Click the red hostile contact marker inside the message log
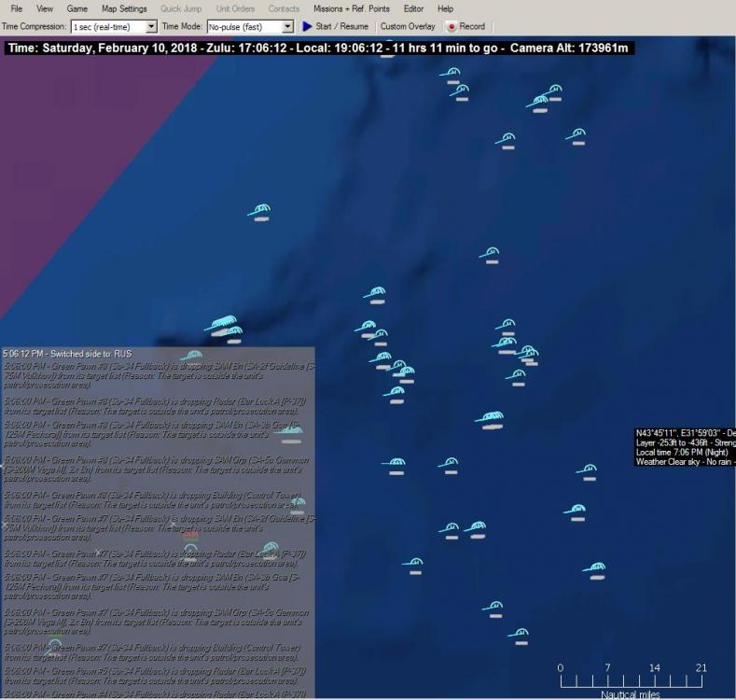736x700 pixels. pos(190,535)
